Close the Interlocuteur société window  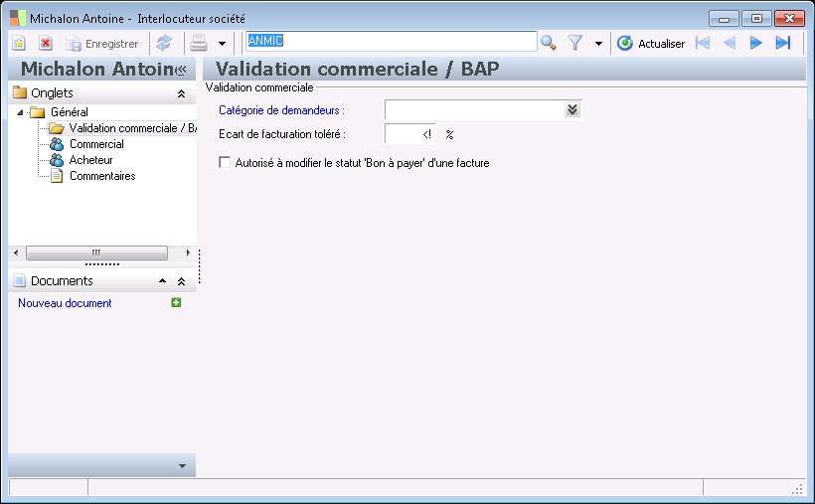[x=789, y=19]
